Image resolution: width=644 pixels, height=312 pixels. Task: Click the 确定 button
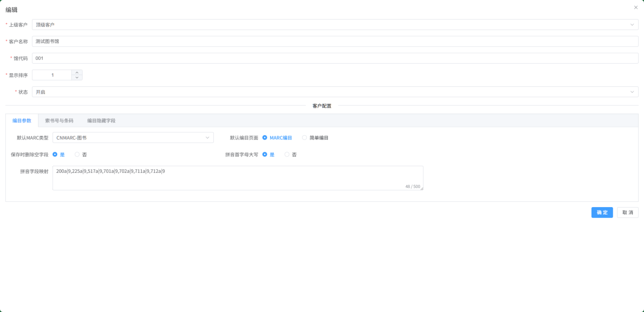(x=602, y=212)
